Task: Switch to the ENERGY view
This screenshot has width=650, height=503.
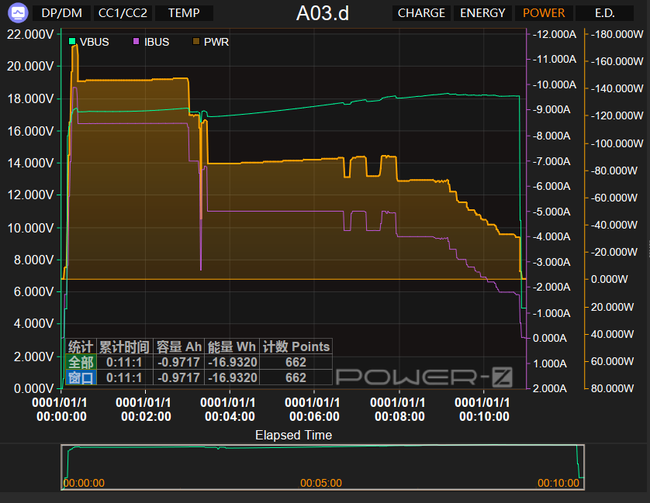Action: click(x=483, y=13)
